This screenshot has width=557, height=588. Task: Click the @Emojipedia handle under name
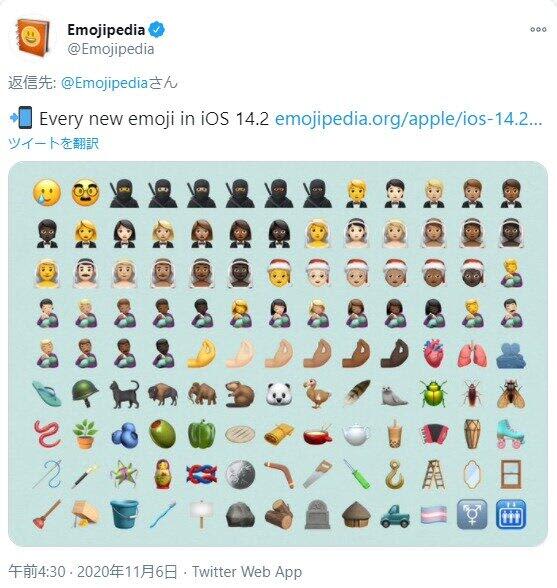click(x=111, y=49)
